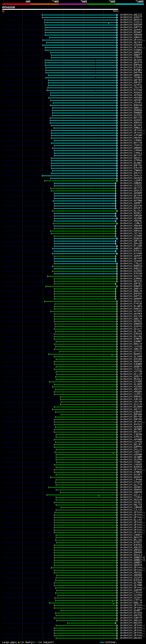Select the UniRef100_C1EHF9 label
The image size is (146, 644).
(131, 180)
